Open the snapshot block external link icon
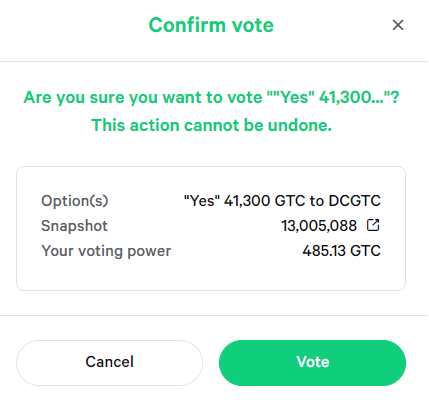429x408 pixels. point(373,225)
